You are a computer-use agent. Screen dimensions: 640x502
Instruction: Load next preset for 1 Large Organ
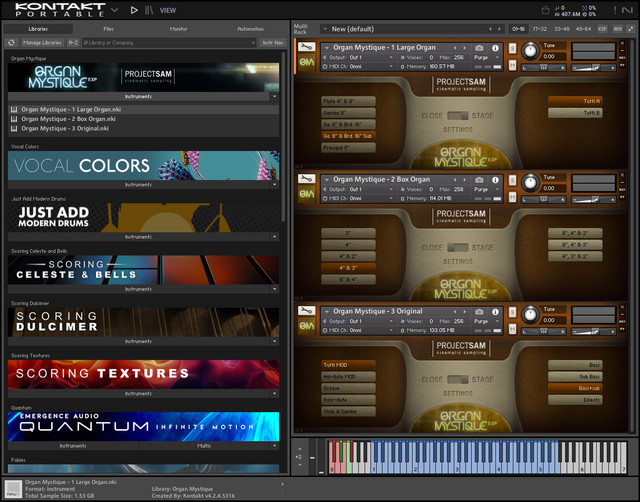464,48
